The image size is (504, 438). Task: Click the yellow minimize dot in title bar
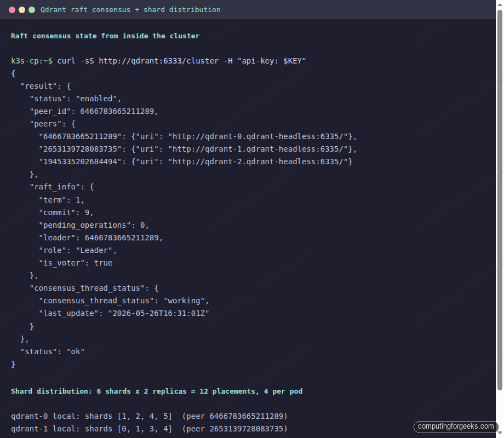click(x=22, y=10)
